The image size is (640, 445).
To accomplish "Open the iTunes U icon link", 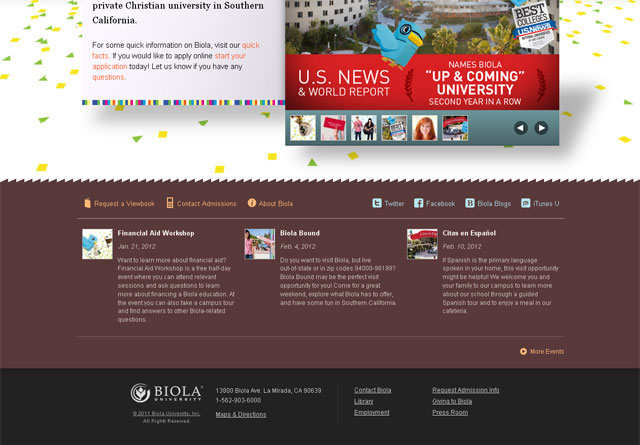I will click(526, 203).
